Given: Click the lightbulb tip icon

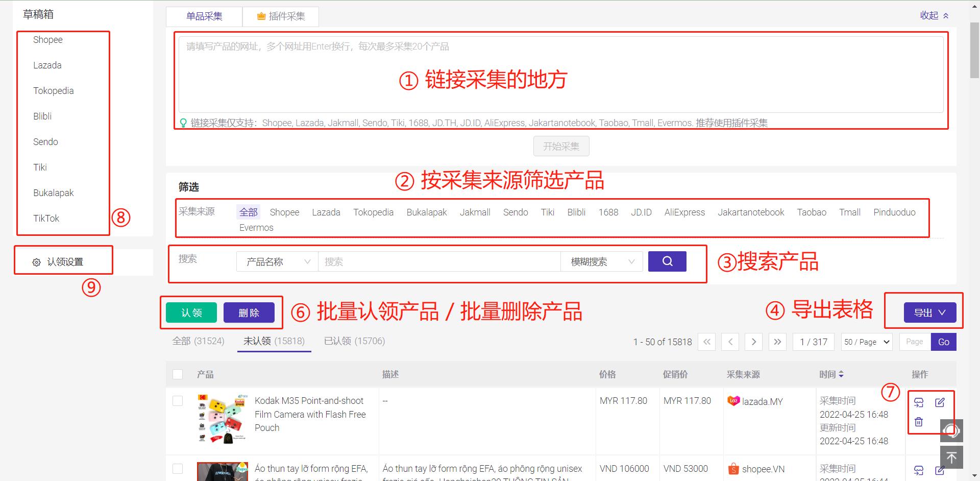Looking at the screenshot, I should pos(183,123).
